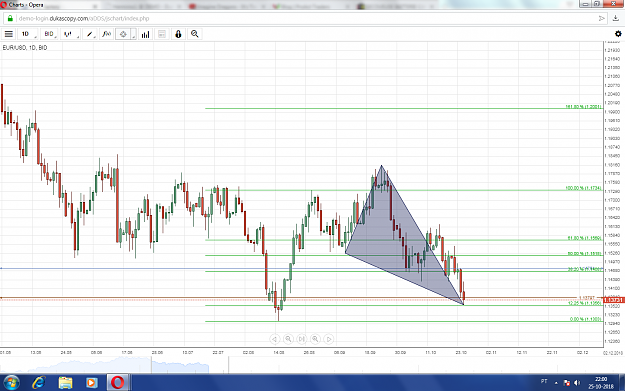Click the 161.80 % Fibonacci level label

tap(583, 106)
